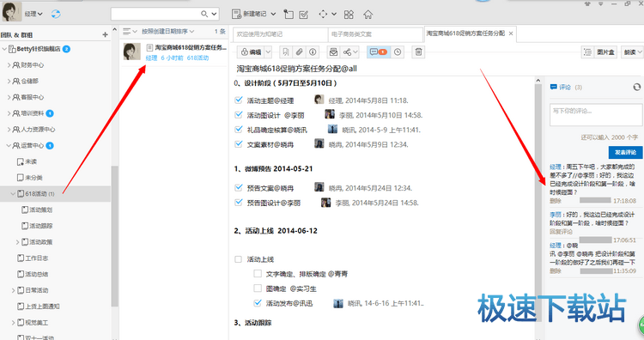Open the dropdown next to 编辑
Viewport: 644px width, 340px height.
click(268, 52)
